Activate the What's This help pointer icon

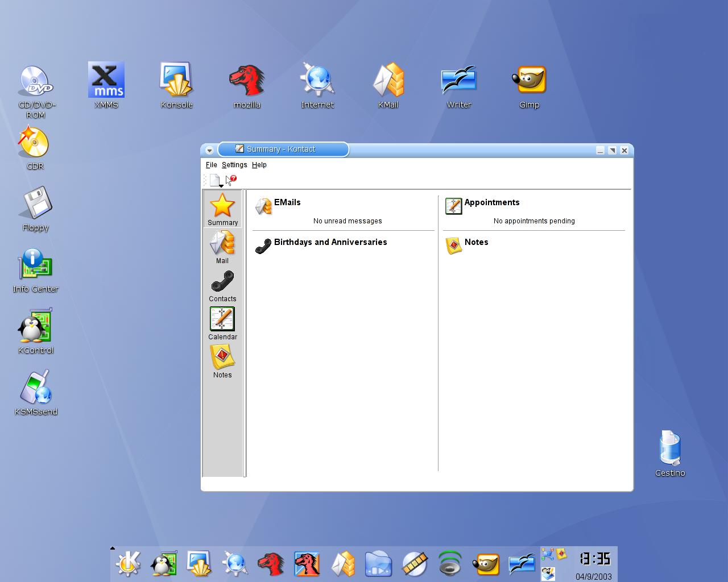pos(231,180)
